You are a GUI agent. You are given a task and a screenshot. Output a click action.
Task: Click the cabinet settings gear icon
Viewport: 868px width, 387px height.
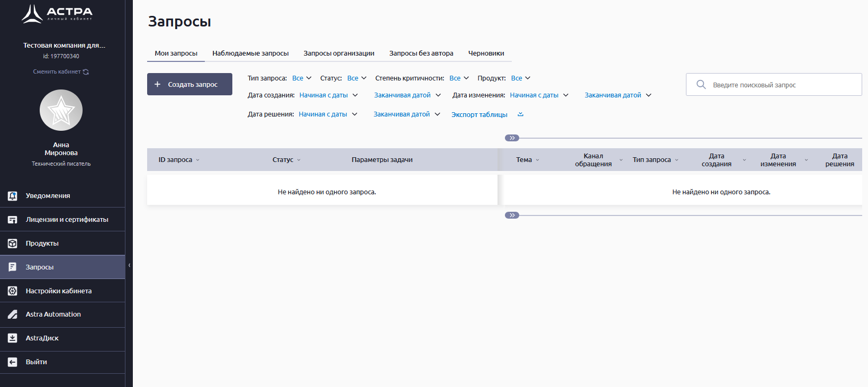point(13,291)
